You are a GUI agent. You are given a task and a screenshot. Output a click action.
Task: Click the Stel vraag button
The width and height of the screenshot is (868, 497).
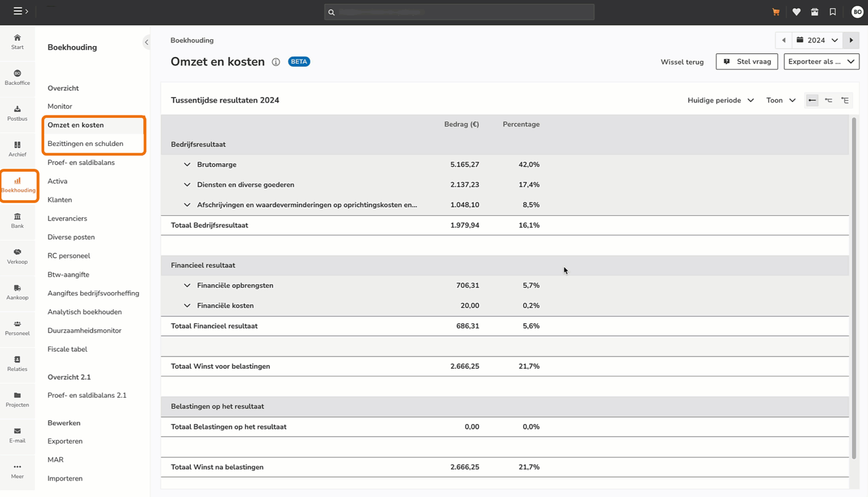point(747,61)
